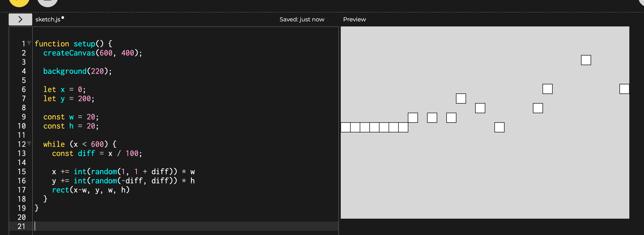Click the 'Saved: just now' status text
The image size is (644, 235).
click(x=302, y=19)
